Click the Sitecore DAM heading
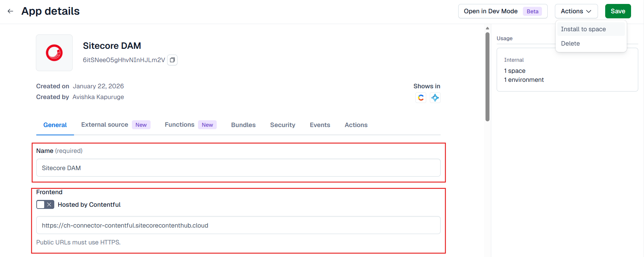This screenshot has width=644, height=257. 112,46
